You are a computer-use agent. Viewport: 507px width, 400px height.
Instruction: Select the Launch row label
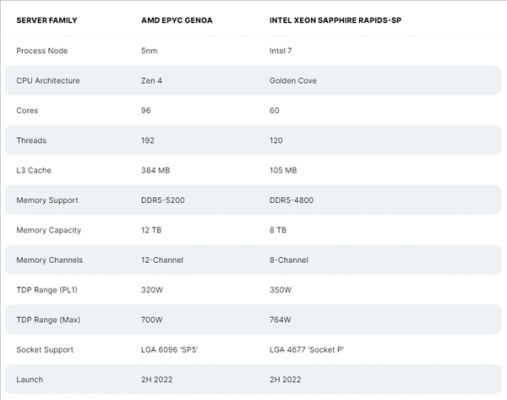30,380
